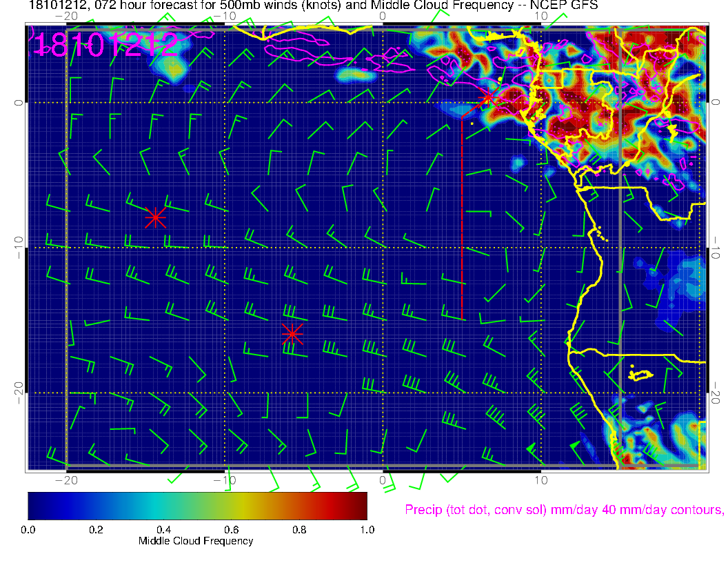
Task: Click the red asterisk marker near the equator coast
Action: click(488, 98)
